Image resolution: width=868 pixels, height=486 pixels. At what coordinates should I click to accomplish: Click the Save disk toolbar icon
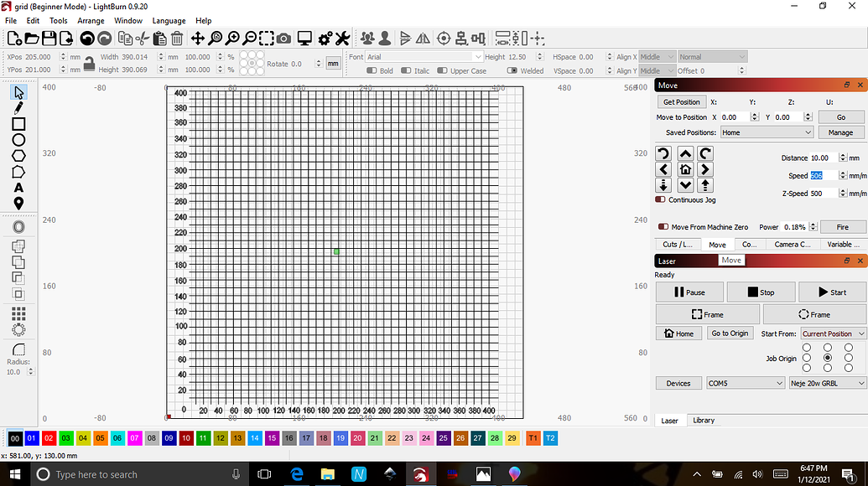pyautogui.click(x=49, y=39)
